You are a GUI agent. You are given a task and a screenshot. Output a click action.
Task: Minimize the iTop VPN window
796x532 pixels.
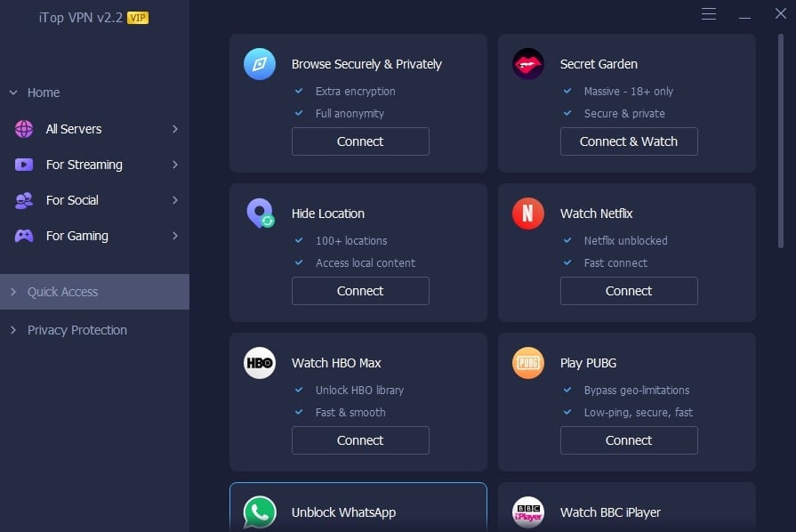744,18
